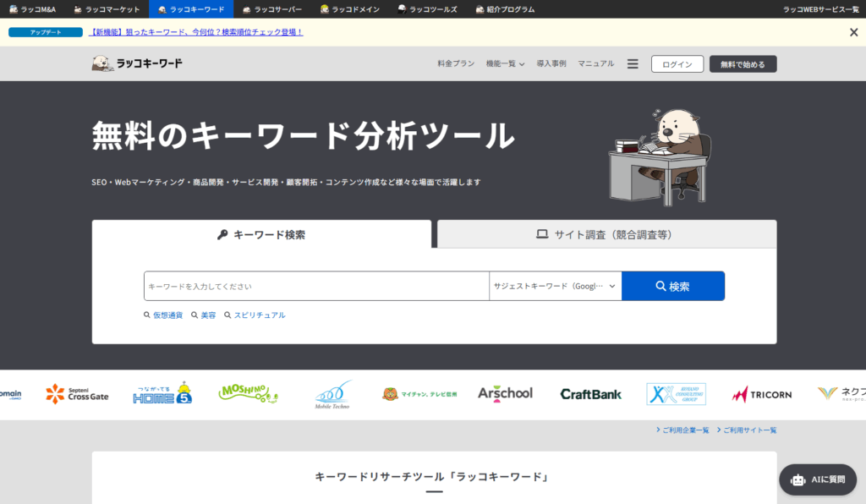
Task: Open the ラッコドメイン service tab
Action: coord(349,9)
